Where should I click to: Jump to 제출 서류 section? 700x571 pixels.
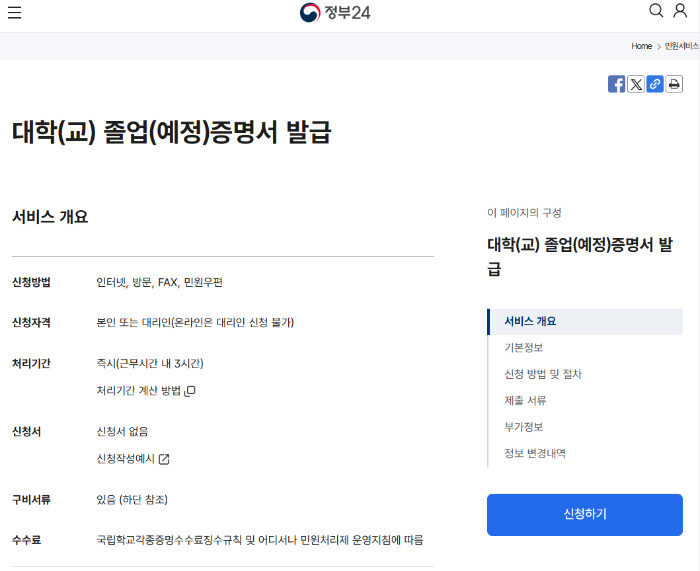point(525,400)
